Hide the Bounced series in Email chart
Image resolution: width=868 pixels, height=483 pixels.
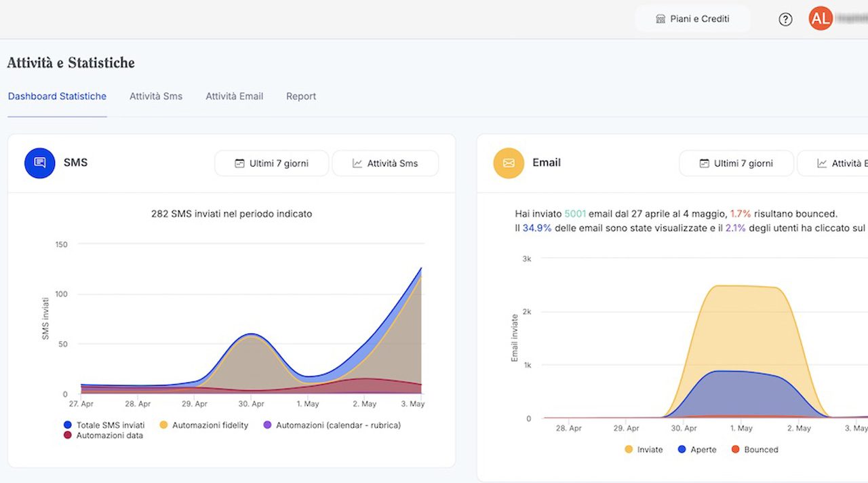pyautogui.click(x=754, y=450)
